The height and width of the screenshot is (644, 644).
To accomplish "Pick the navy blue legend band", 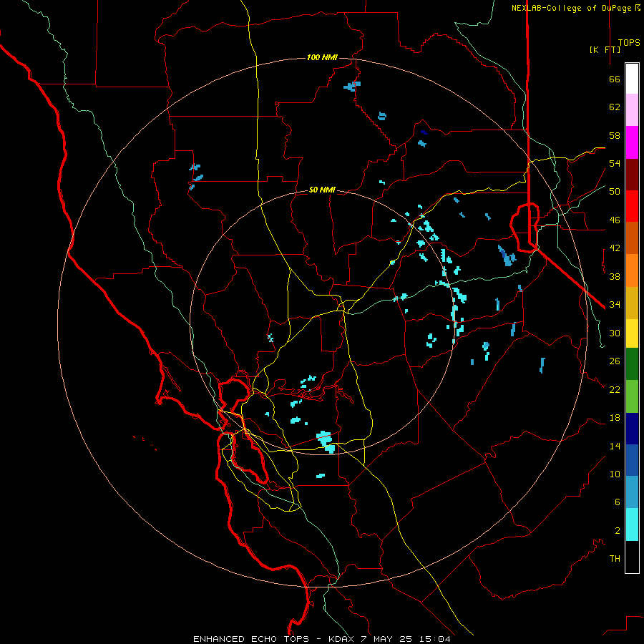I will [x=632, y=429].
